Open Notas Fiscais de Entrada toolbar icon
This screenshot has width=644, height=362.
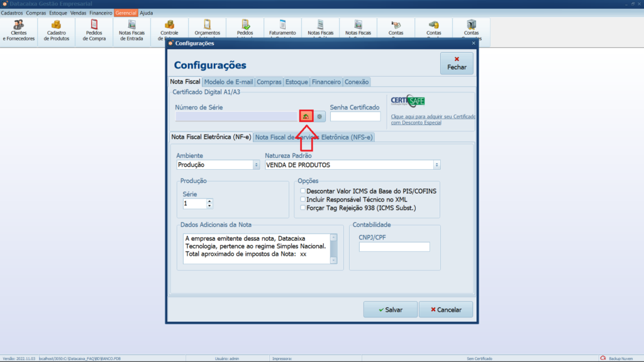132,30
